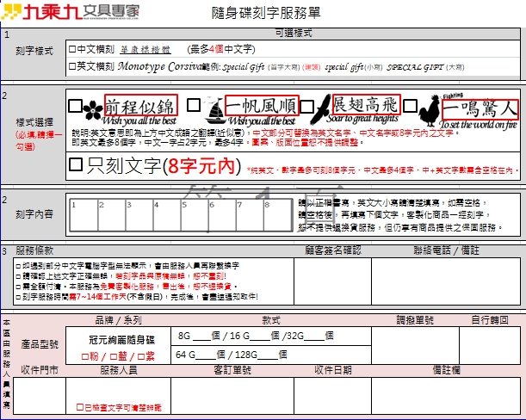Click engraving character box 2
The width and height of the screenshot is (526, 420).
click(112, 215)
